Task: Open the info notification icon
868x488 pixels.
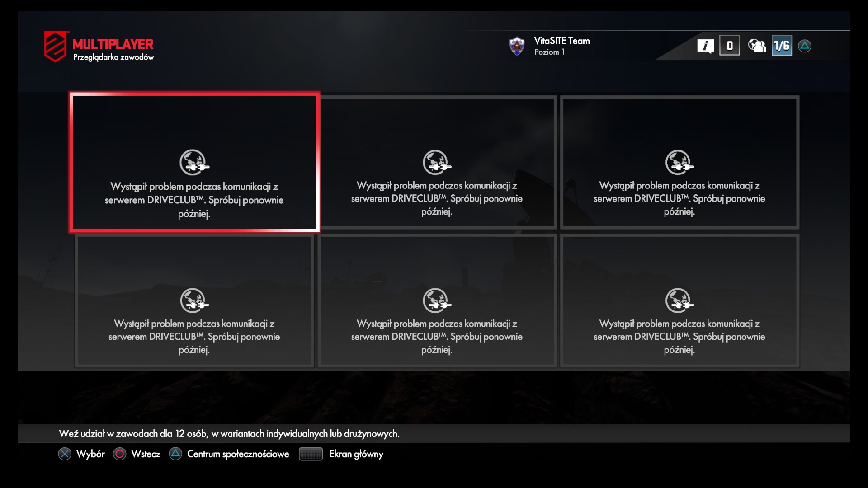Action: [705, 46]
